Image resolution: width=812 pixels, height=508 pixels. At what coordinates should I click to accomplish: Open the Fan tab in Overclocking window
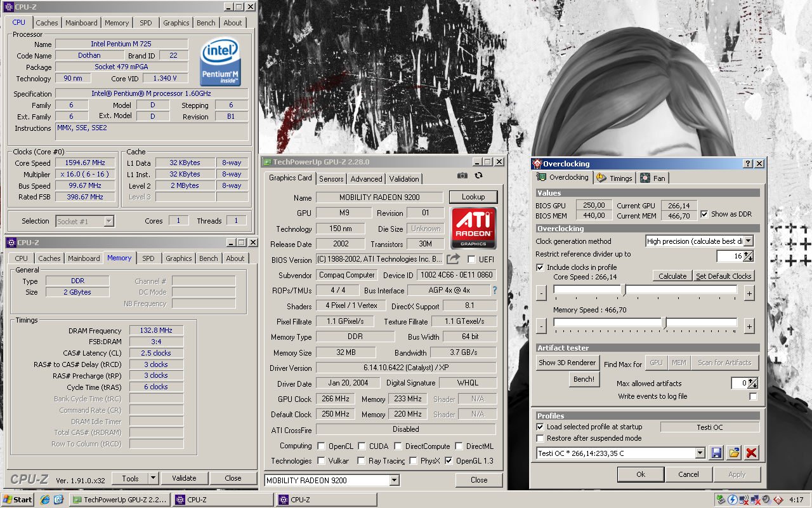click(x=653, y=178)
